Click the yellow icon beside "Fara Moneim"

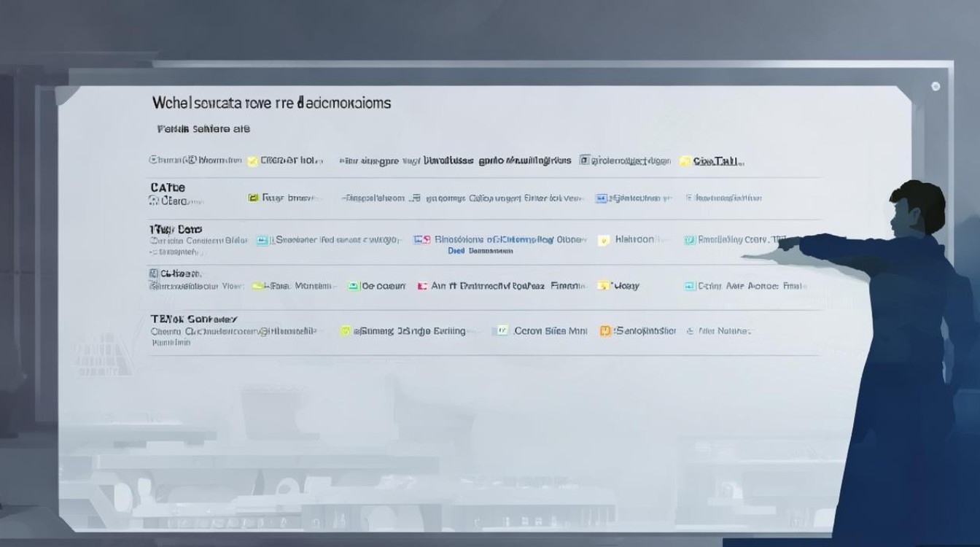click(x=257, y=287)
